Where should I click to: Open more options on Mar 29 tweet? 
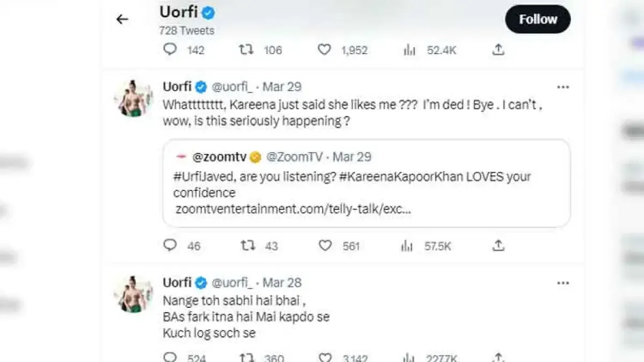562,87
